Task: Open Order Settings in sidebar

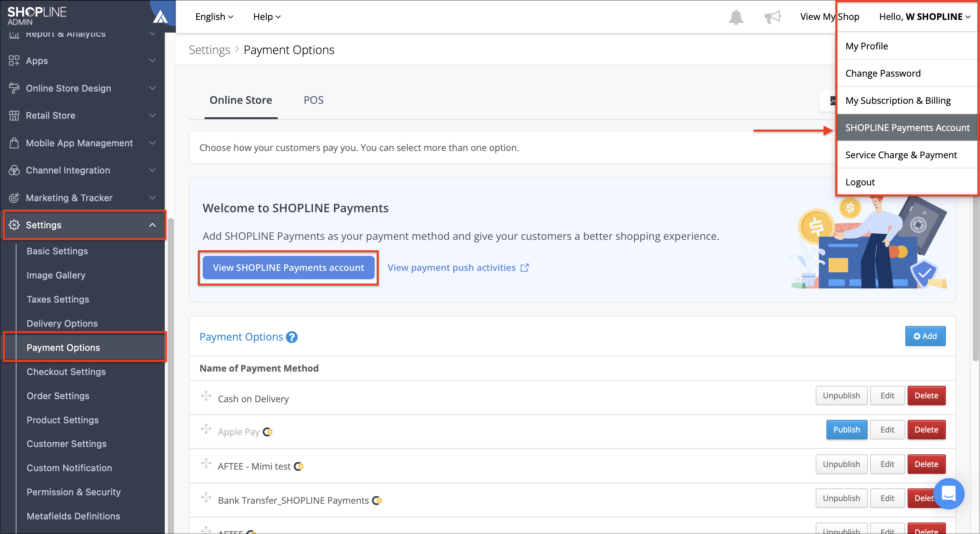Action: tap(58, 396)
